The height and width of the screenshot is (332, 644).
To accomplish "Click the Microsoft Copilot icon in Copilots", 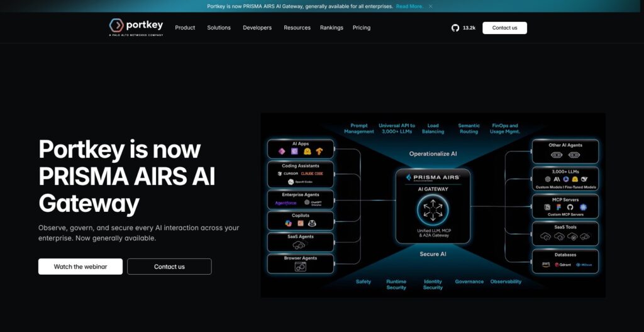I will 288,223.
